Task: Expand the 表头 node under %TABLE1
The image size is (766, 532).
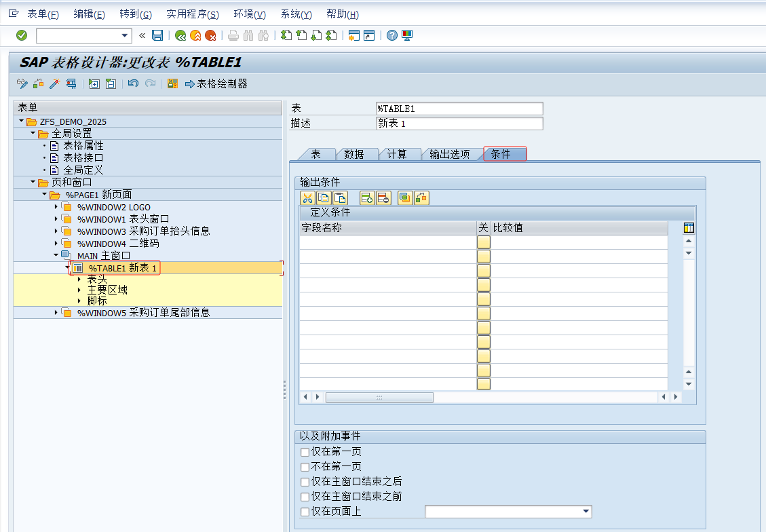Action: pos(79,279)
